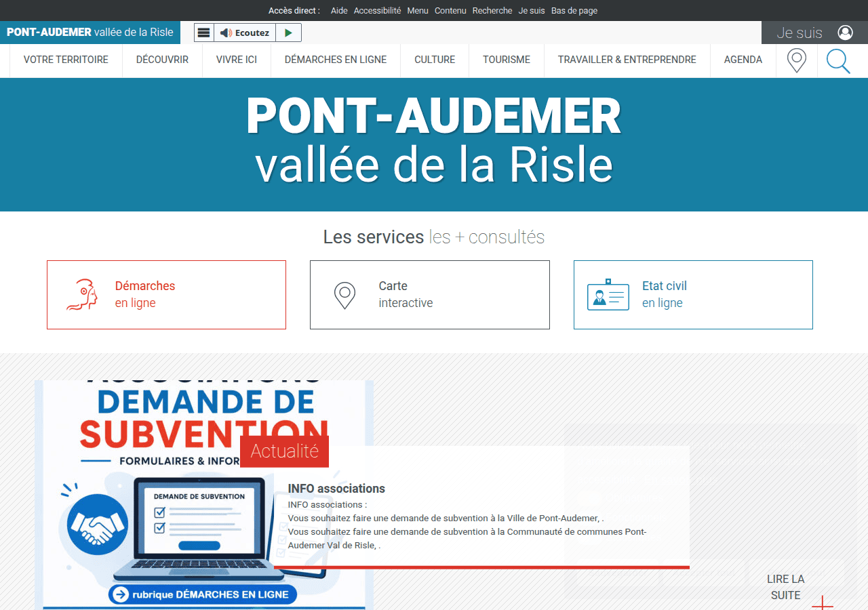The height and width of the screenshot is (610, 868).
Task: Click the INFO associations headline
Action: pyautogui.click(x=336, y=489)
